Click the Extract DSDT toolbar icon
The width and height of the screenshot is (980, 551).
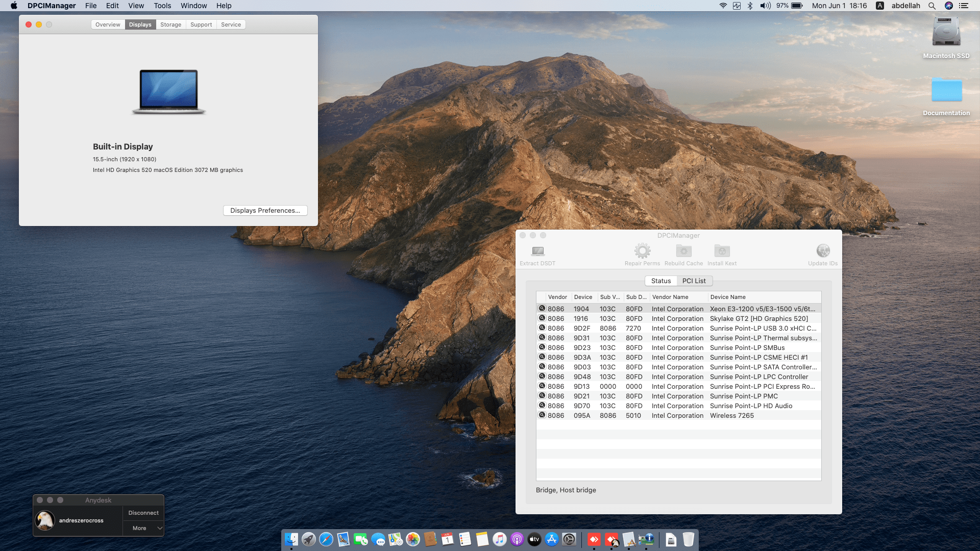pyautogui.click(x=537, y=251)
